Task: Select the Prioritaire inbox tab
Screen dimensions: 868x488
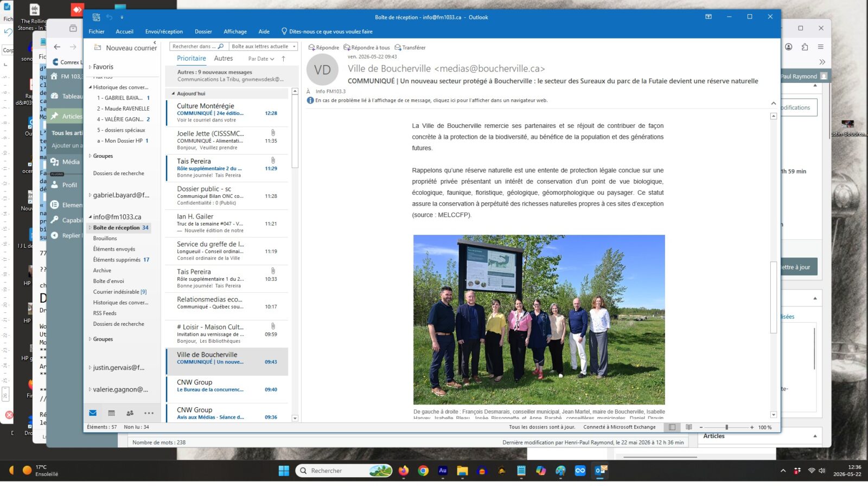Action: click(192, 59)
